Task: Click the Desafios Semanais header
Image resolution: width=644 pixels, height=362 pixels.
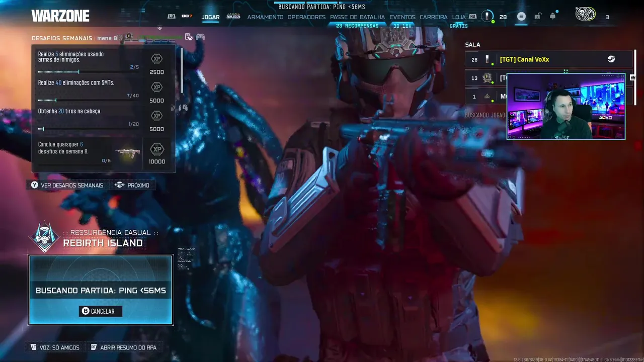Action: [62, 38]
